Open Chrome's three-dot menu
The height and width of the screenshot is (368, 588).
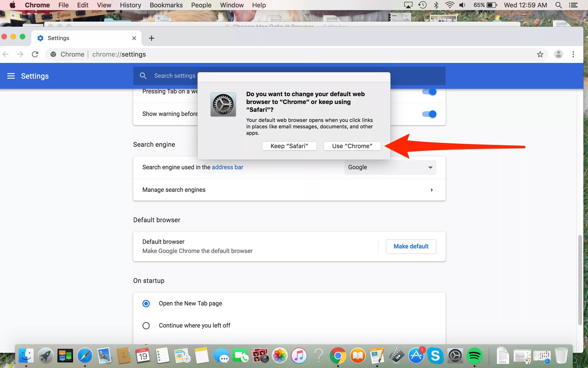click(573, 54)
